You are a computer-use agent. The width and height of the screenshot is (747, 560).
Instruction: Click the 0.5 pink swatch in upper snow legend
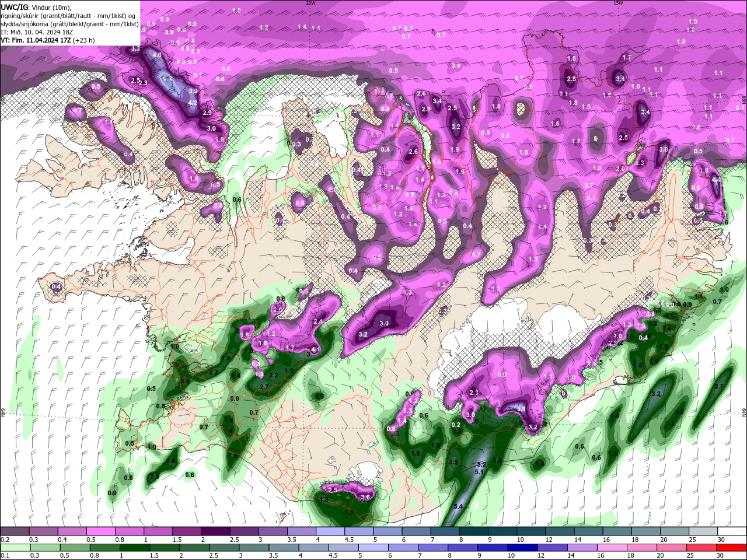click(x=101, y=531)
